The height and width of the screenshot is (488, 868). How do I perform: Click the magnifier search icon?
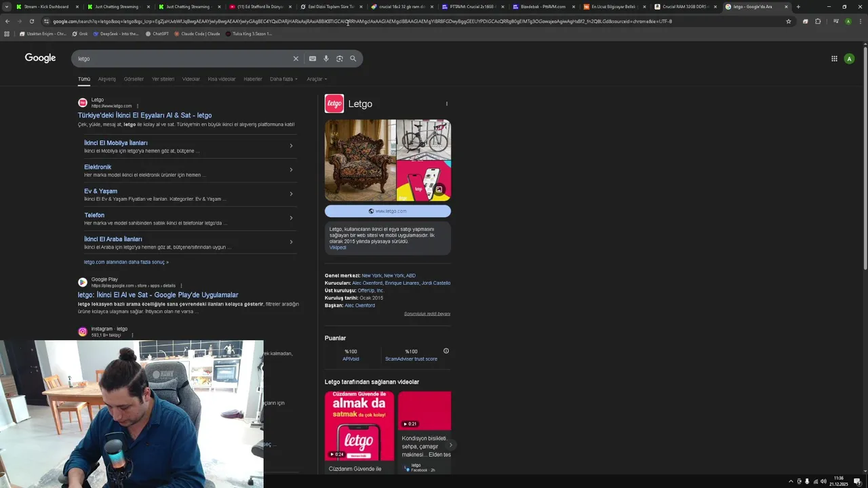[x=353, y=59]
